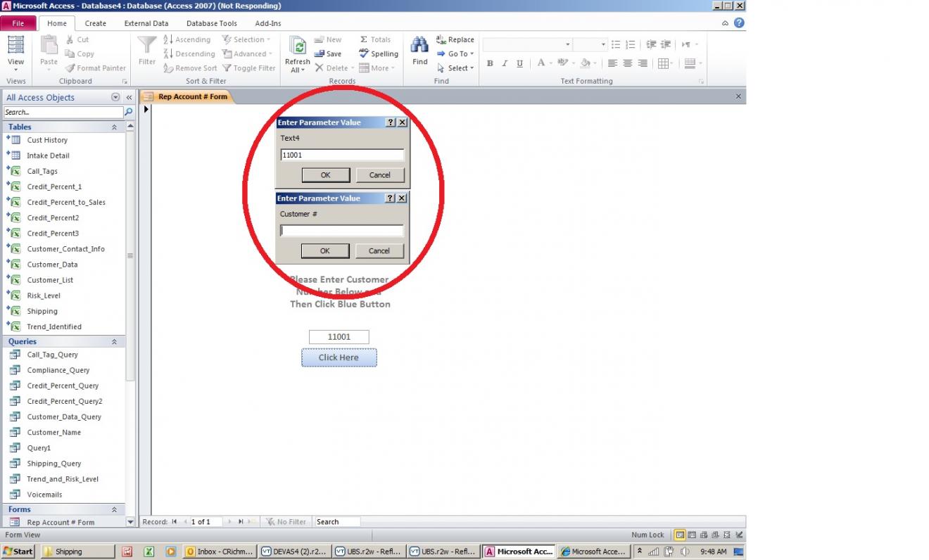Screen dimensions: 929x560
Task: Switch to the Add-Ins tab
Action: 268,23
